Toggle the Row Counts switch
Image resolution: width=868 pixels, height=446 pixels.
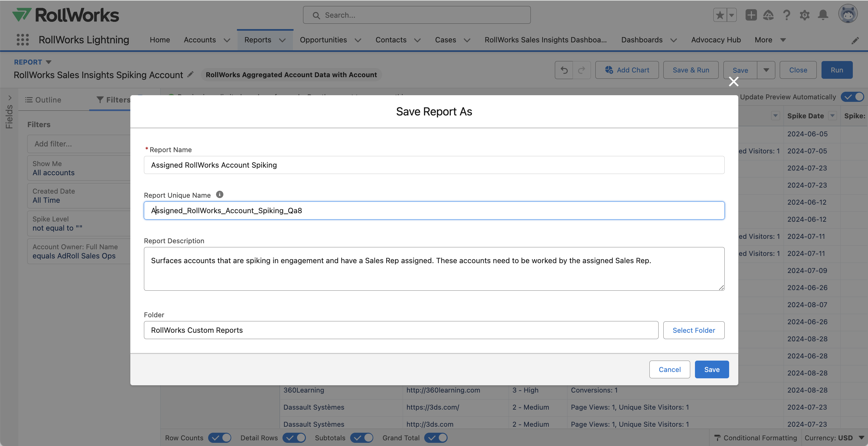[x=220, y=437]
